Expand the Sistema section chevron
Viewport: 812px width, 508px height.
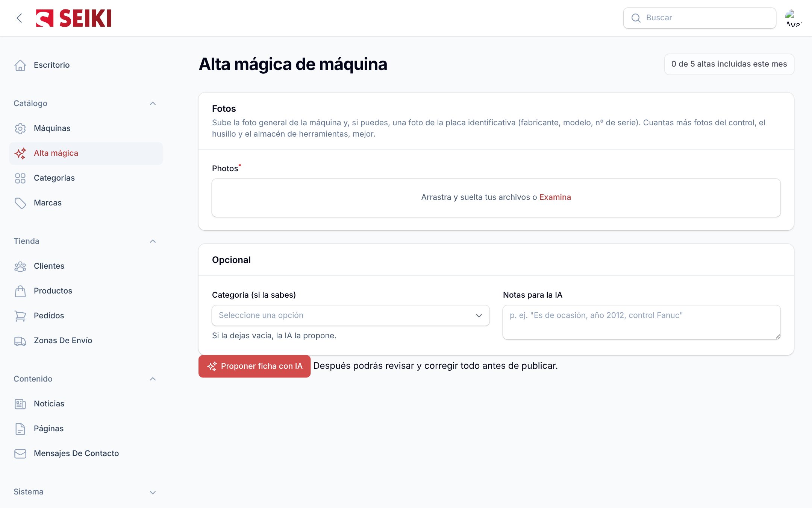coord(153,492)
